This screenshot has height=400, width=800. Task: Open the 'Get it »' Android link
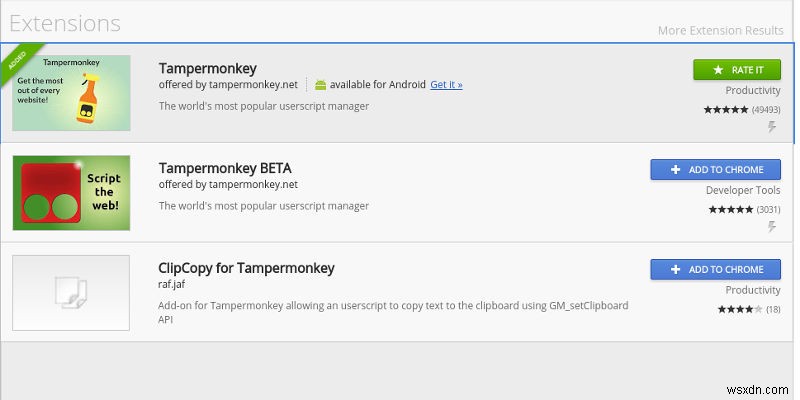pyautogui.click(x=446, y=85)
